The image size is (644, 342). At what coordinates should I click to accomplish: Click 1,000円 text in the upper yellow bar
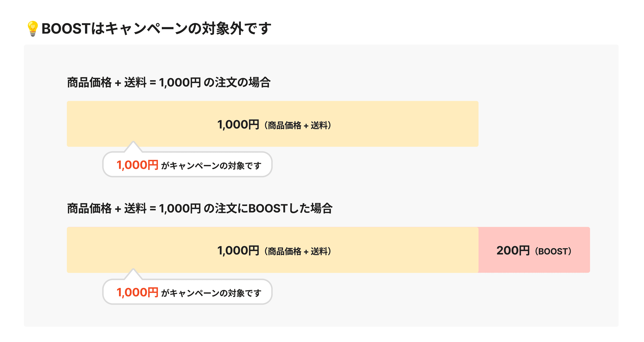[238, 125]
